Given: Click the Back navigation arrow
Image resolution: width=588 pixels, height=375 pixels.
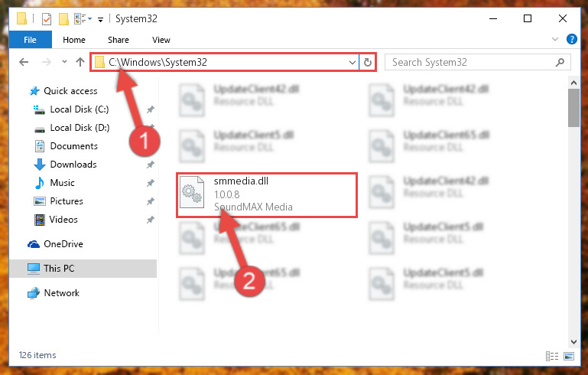Looking at the screenshot, I should [24, 62].
